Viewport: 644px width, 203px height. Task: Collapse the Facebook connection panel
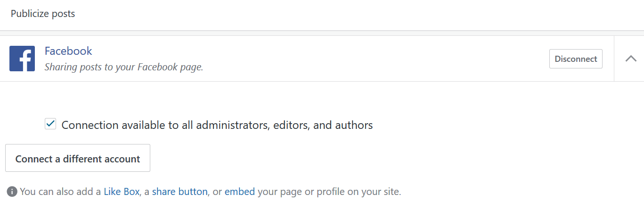click(631, 59)
